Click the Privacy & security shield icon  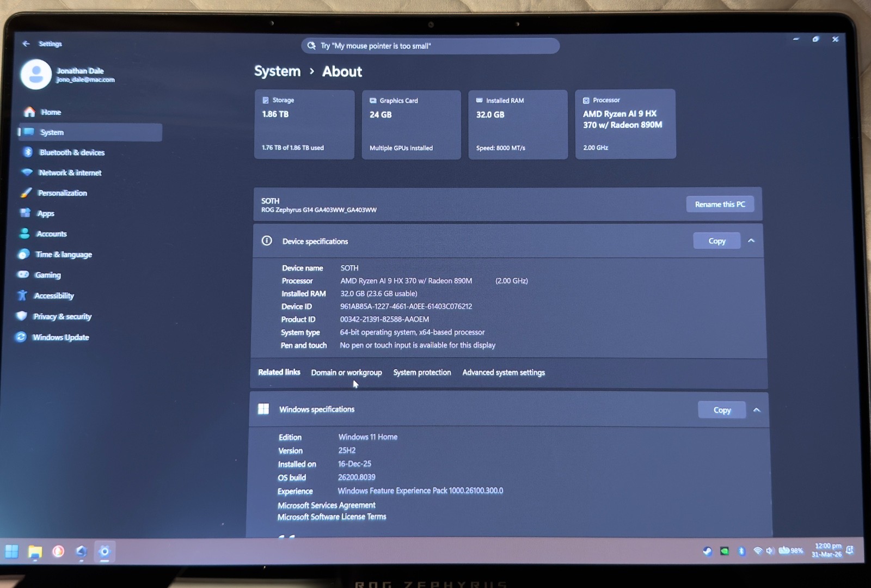[22, 316]
